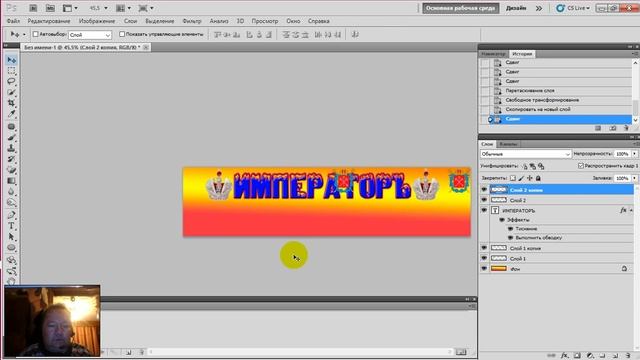Select the Clone Stamp tool
This screenshot has height=360, width=640.
click(11, 148)
